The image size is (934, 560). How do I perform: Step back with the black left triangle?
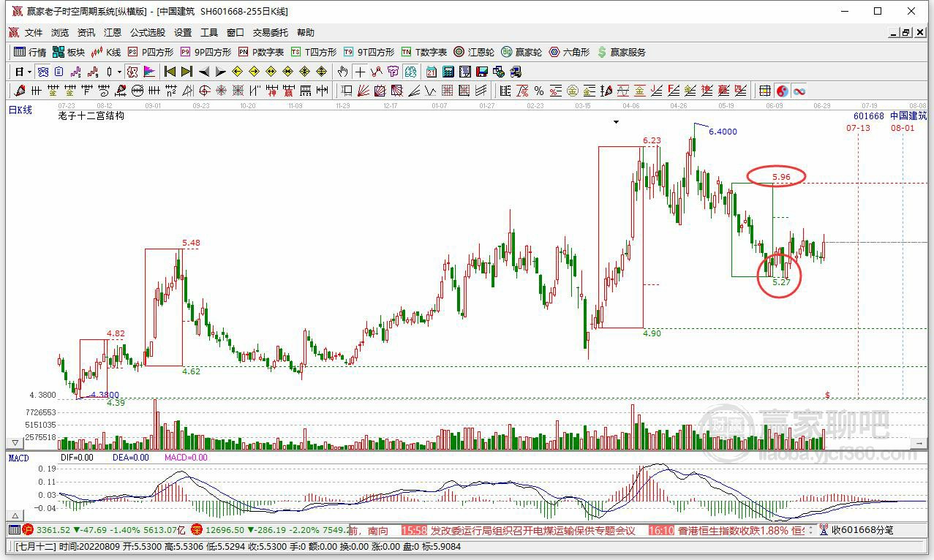pos(204,72)
